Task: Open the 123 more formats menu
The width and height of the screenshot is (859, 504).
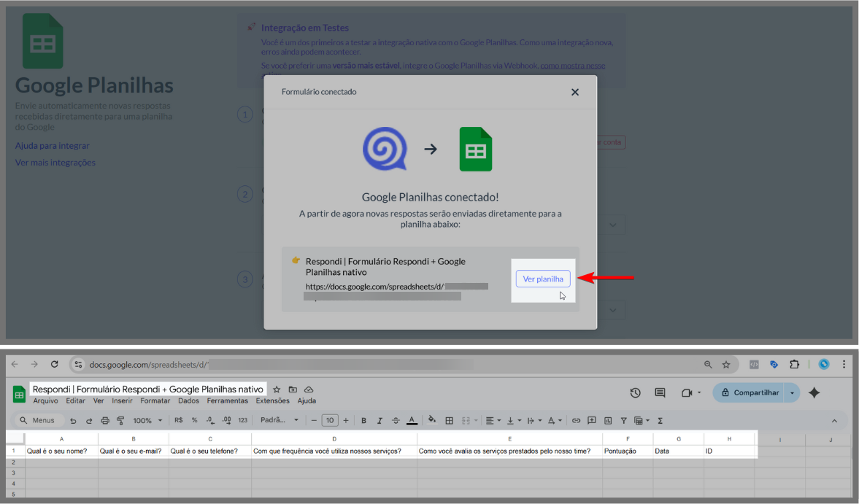Action: click(x=243, y=420)
